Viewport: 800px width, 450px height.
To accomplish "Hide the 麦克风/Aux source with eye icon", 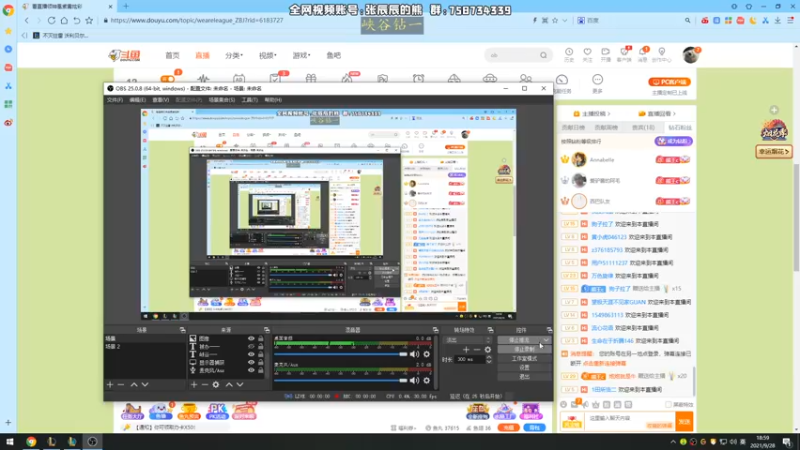I will tap(251, 370).
